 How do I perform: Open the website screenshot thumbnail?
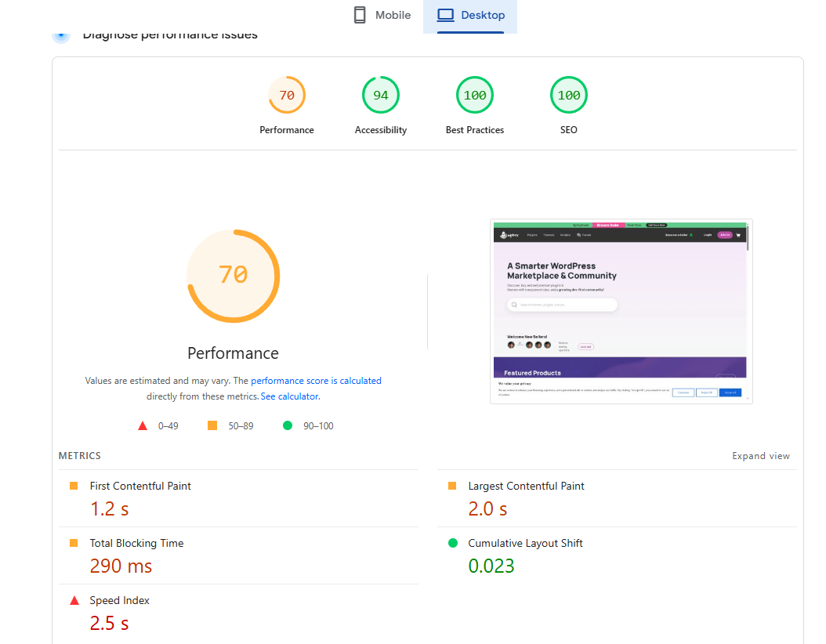(621, 312)
